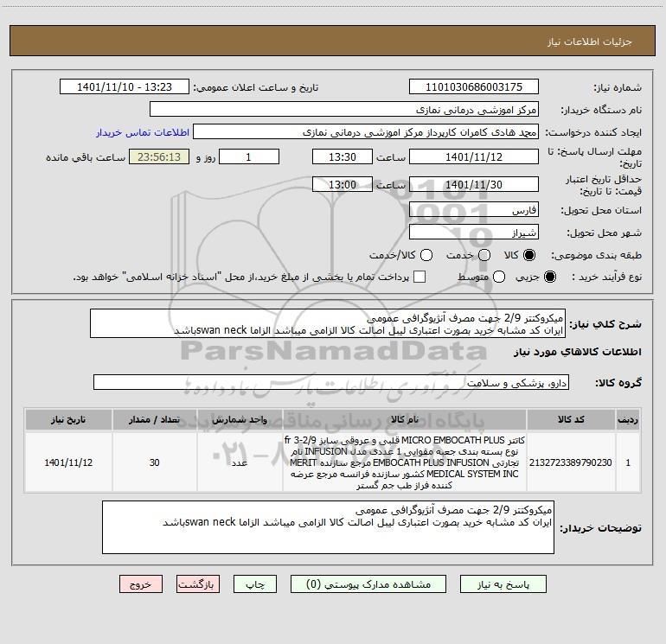Viewport: 666px width, 644px height.
Task: Click the general need description text box
Action: tap(328, 323)
